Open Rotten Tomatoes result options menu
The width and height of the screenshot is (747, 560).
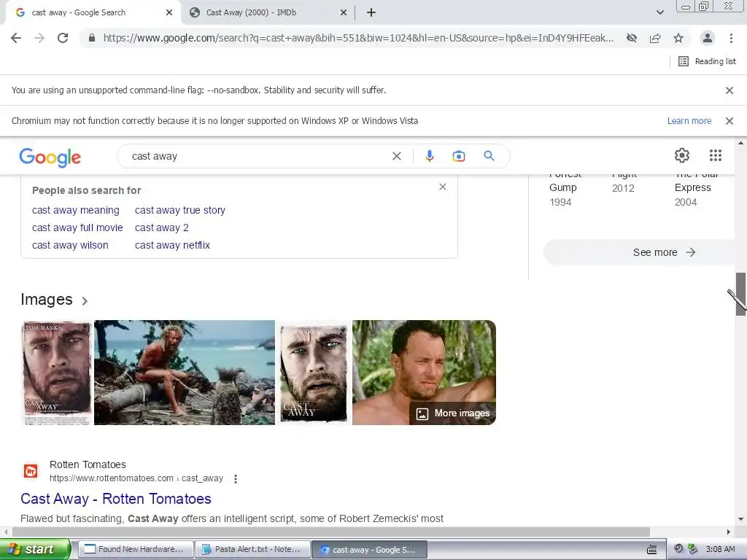pos(236,478)
